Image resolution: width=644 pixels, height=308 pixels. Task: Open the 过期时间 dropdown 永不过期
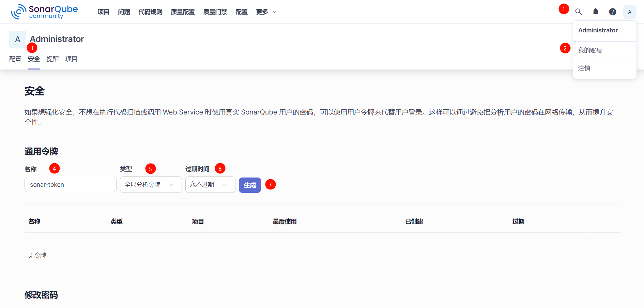pyautogui.click(x=210, y=185)
